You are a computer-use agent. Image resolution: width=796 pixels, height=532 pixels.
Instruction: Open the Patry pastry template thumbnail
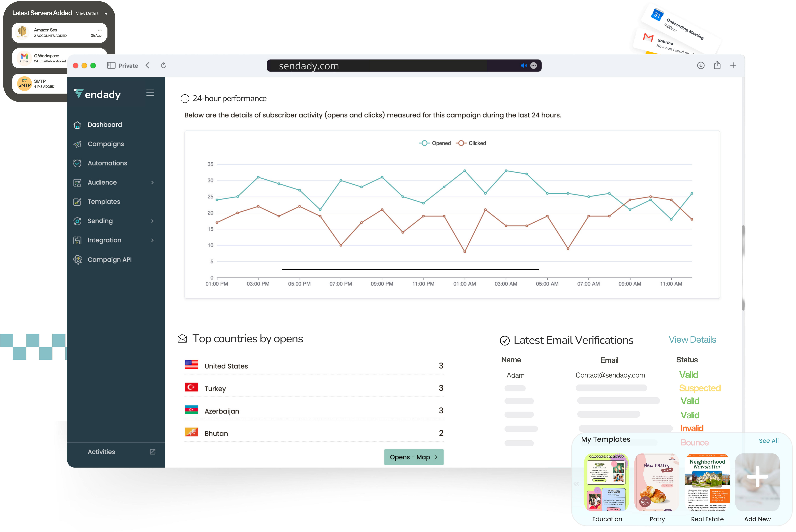click(x=657, y=482)
